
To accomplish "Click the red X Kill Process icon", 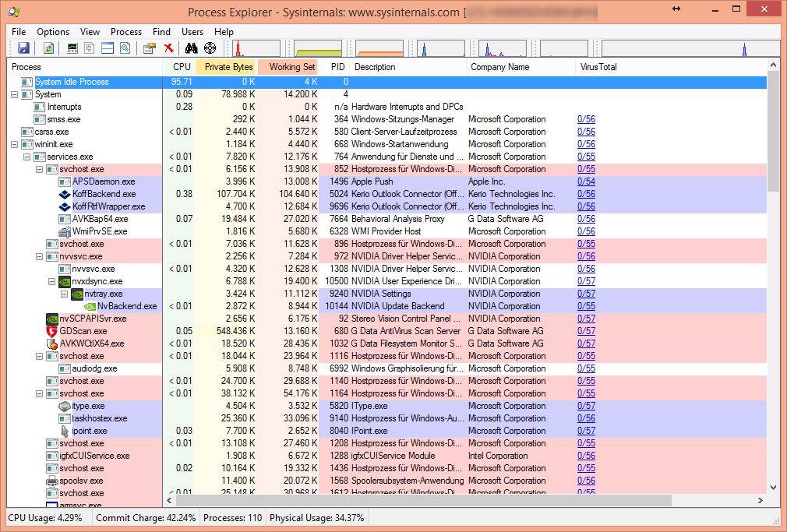I will (168, 48).
